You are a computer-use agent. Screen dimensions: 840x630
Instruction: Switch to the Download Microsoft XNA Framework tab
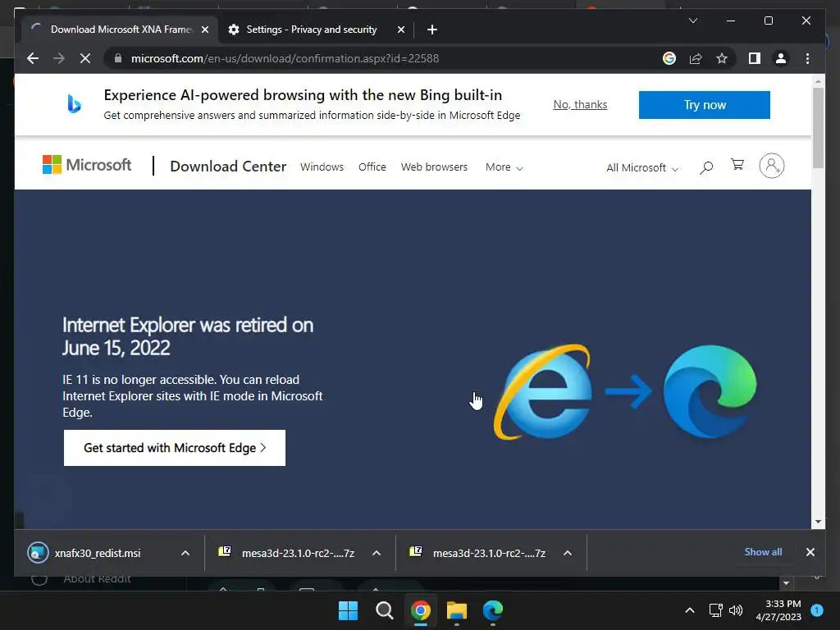tap(120, 30)
